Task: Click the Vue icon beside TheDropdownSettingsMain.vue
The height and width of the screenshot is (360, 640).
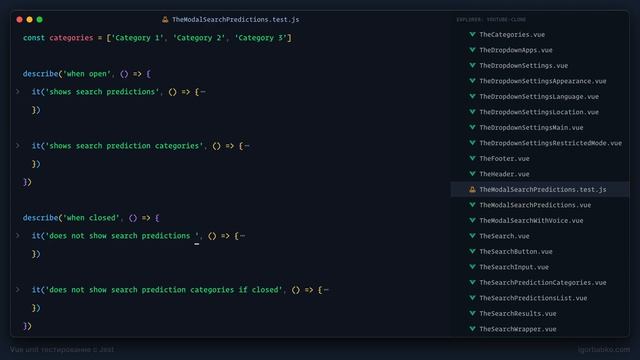Action: pyautogui.click(x=472, y=127)
